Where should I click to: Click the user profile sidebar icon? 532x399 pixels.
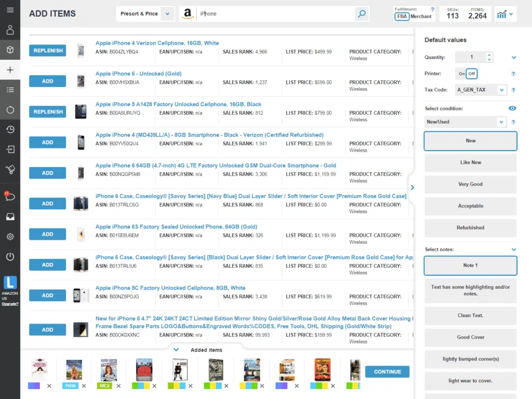click(x=10, y=30)
